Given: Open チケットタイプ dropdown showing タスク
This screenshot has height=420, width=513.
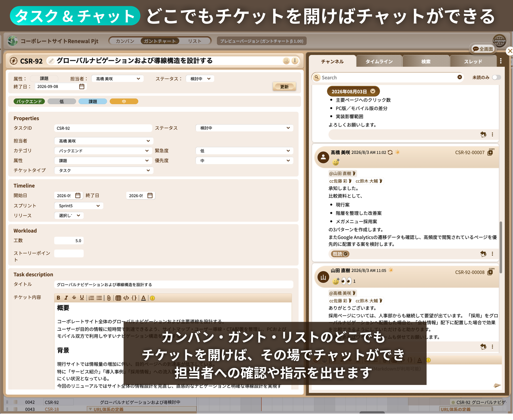Looking at the screenshot, I should [104, 170].
